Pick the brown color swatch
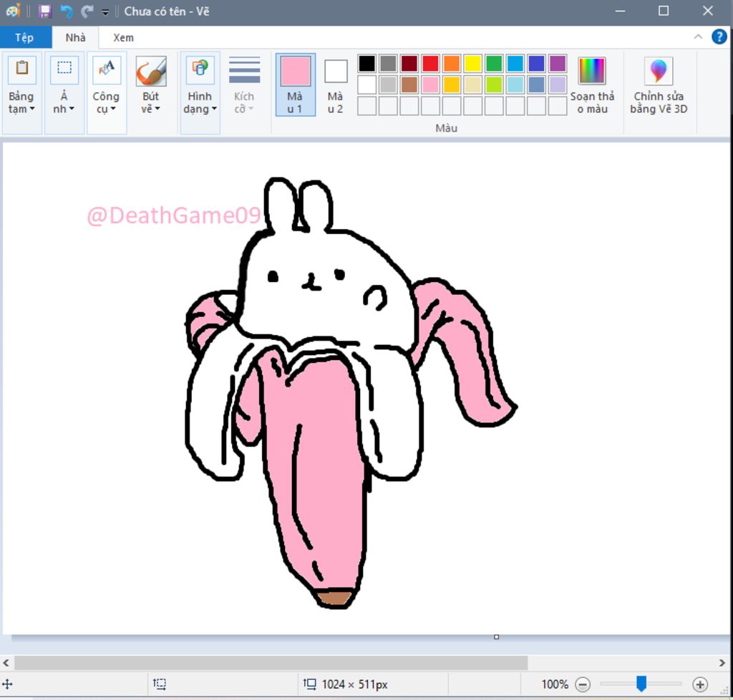 coord(409,84)
